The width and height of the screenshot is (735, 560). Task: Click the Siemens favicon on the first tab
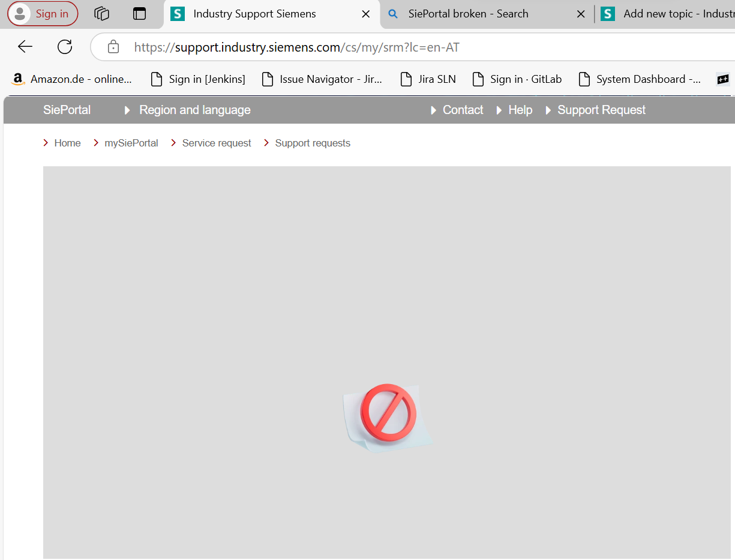pos(178,14)
